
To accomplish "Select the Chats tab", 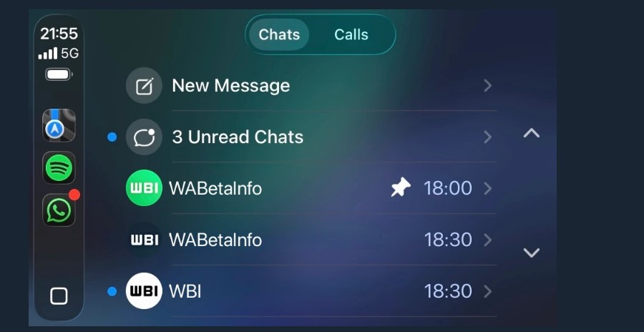I will [279, 34].
